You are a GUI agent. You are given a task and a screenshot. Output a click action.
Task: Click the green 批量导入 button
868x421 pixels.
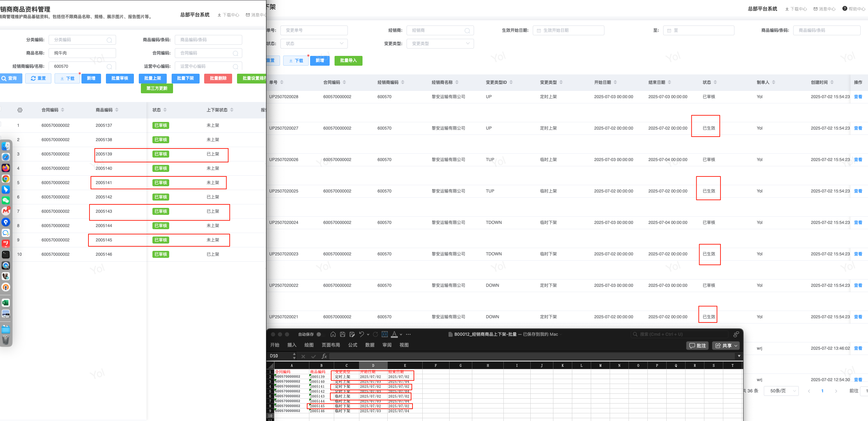coord(348,60)
